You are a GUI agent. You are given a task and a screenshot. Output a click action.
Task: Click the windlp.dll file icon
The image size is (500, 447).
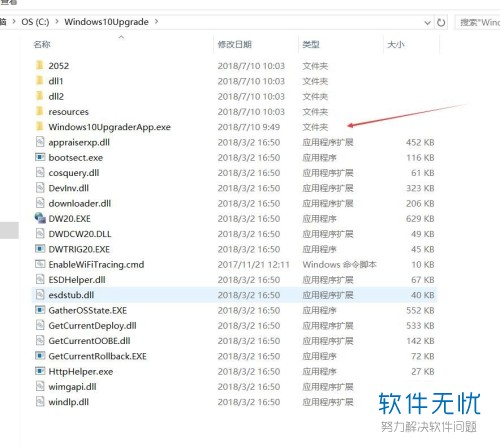coord(40,402)
